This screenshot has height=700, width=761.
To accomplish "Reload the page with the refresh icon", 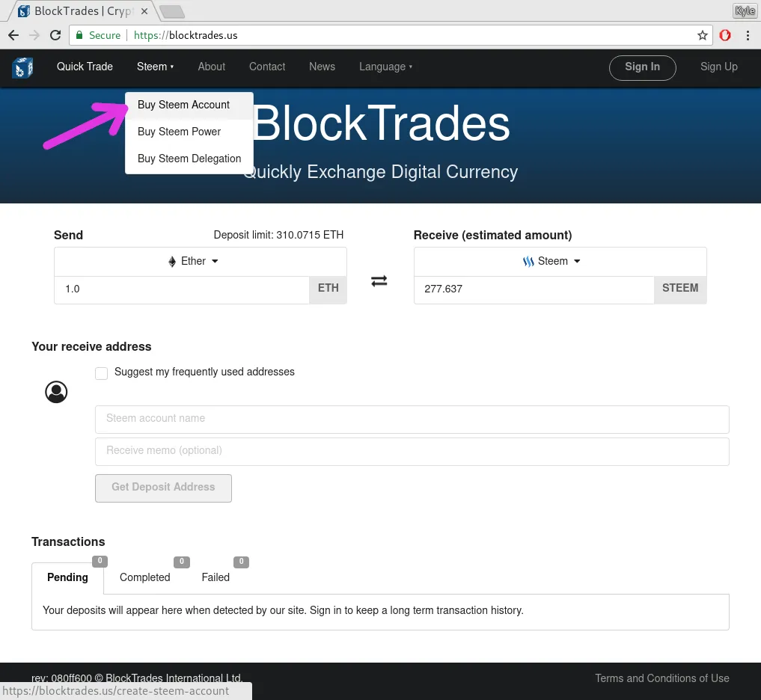I will point(55,35).
